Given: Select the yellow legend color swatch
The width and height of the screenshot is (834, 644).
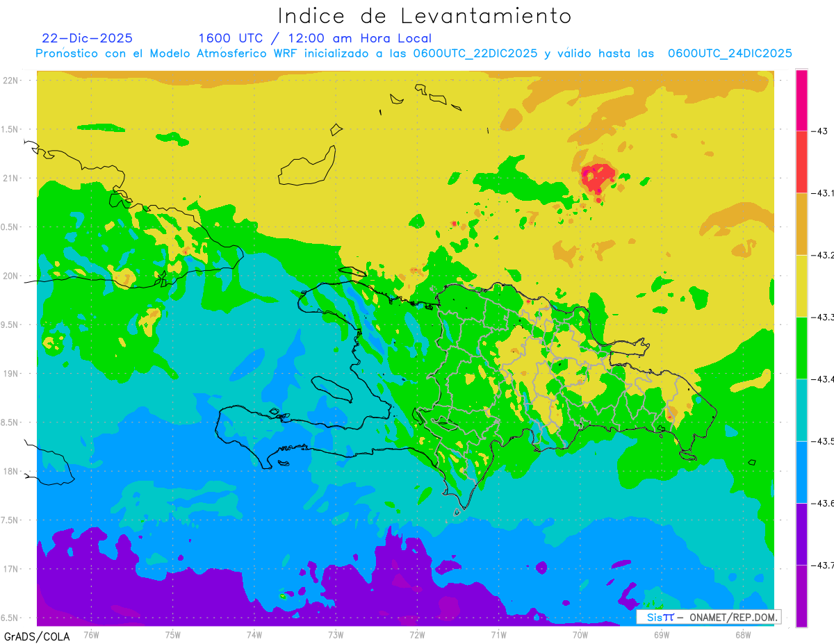Looking at the screenshot, I should [801, 286].
